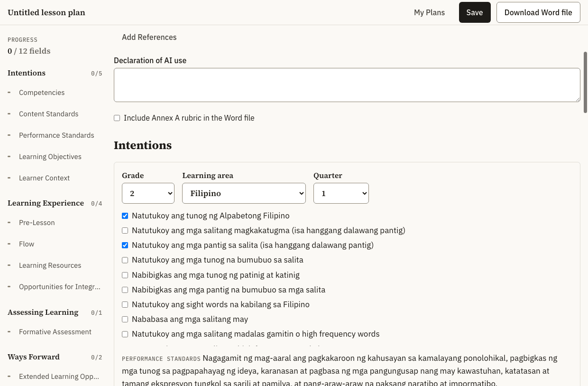Image resolution: width=588 pixels, height=386 pixels.
Task: Click the PERFORMANCE STANDARDS label
Action: pos(161,358)
